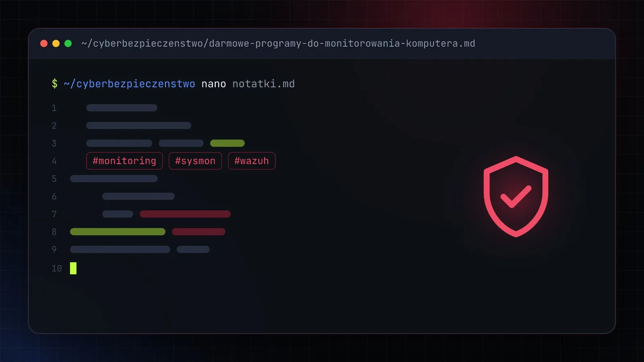Click line number 1
This screenshot has width=644, height=362.
click(54, 108)
